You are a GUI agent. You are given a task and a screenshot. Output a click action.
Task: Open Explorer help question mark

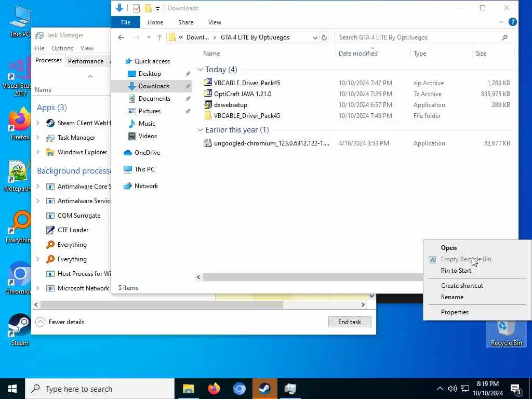(512, 22)
